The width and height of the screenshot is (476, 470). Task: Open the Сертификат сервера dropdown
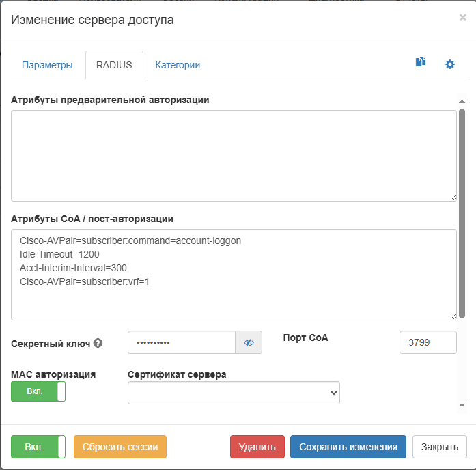[234, 393]
